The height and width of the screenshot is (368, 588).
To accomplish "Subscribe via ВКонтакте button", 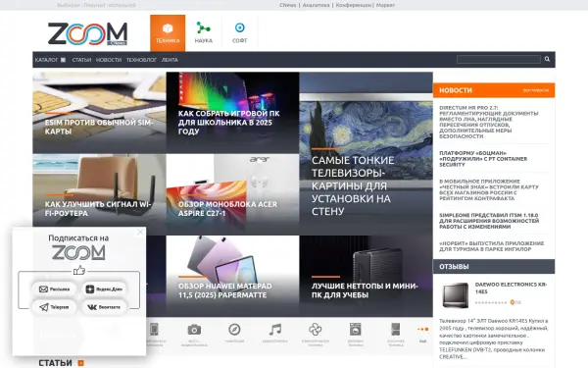I will click(x=105, y=307).
